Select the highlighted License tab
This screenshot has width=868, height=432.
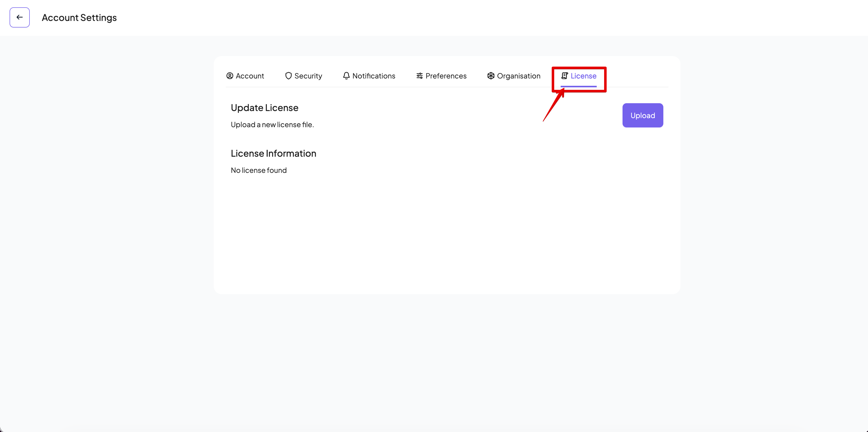(x=583, y=76)
